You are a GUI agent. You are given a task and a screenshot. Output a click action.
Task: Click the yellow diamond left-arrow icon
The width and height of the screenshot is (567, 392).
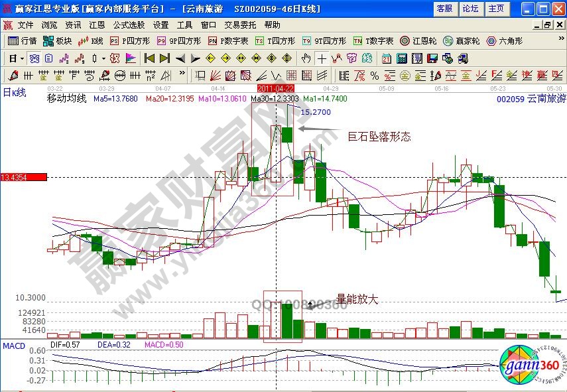[x=210, y=58]
